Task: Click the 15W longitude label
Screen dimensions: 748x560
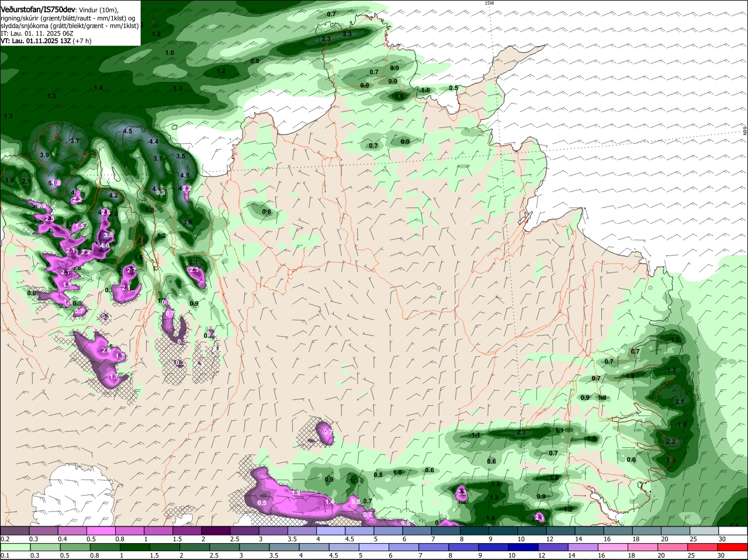Action: click(489, 3)
